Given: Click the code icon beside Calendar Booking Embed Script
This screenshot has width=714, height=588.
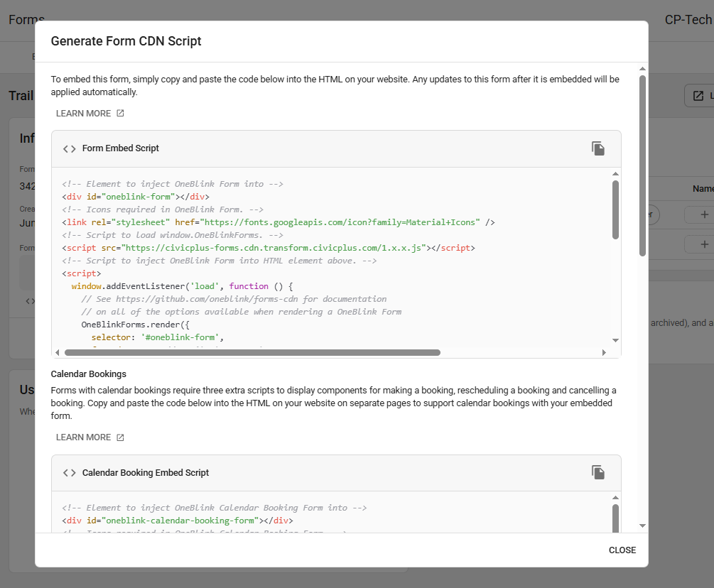Looking at the screenshot, I should pyautogui.click(x=69, y=473).
